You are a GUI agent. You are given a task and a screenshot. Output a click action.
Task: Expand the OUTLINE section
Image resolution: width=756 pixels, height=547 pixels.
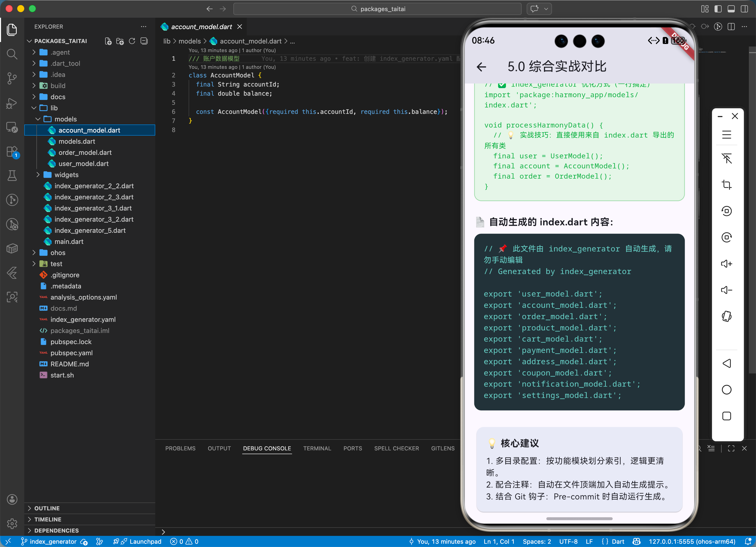click(x=47, y=508)
